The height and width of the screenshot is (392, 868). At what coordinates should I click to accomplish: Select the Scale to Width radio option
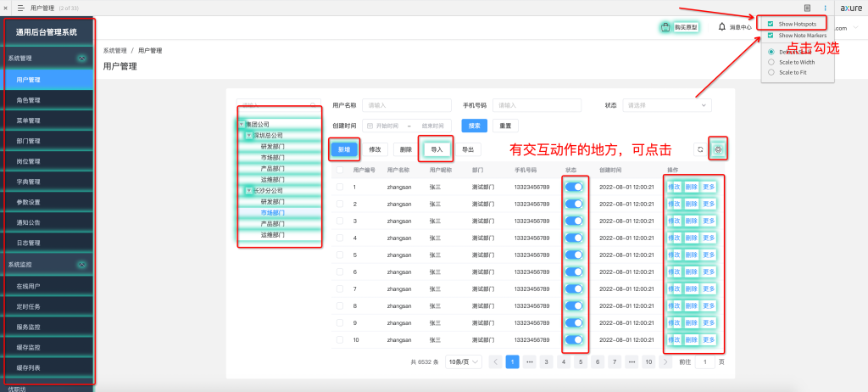[771, 62]
